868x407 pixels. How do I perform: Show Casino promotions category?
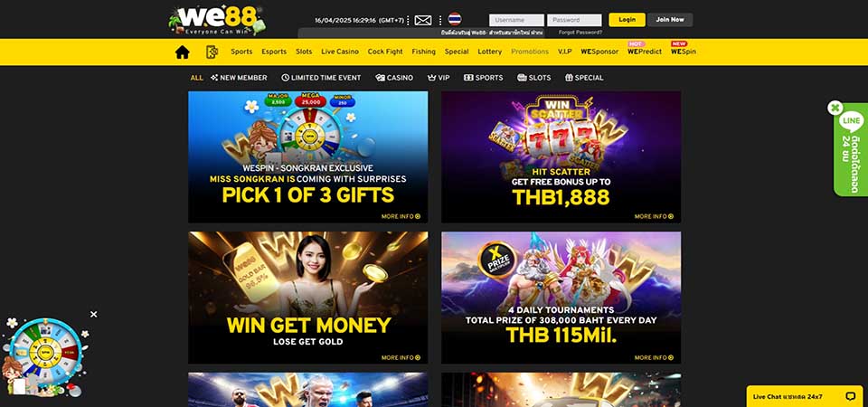pos(394,78)
